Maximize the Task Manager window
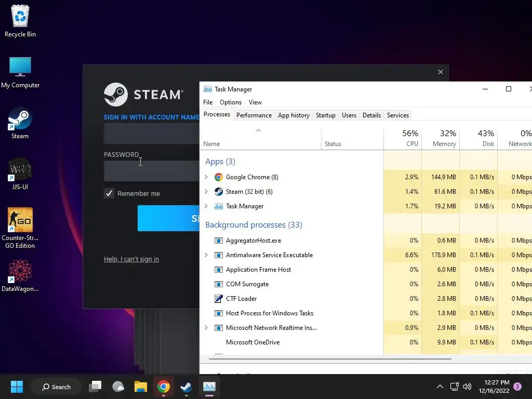Viewport: 532px width, 399px height. tap(508, 89)
